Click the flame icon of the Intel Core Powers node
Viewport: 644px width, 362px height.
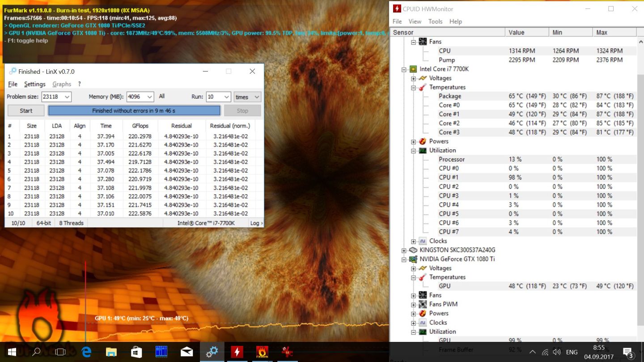click(x=423, y=141)
